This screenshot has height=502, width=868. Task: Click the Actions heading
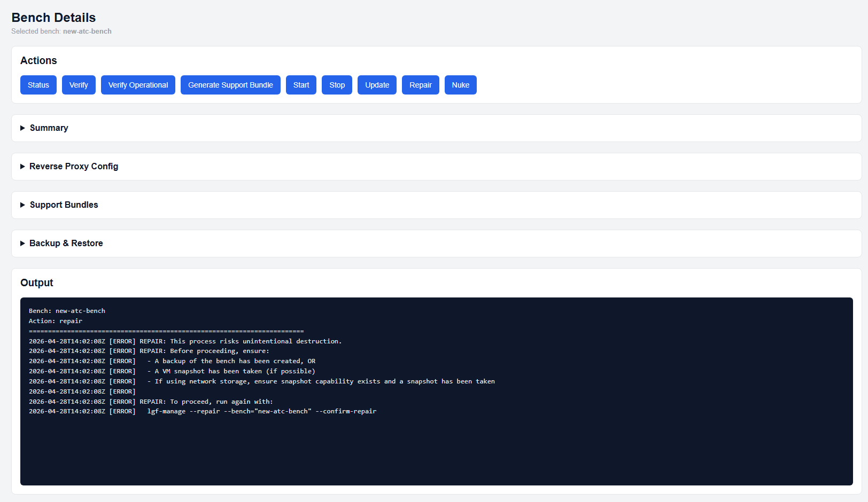click(38, 60)
